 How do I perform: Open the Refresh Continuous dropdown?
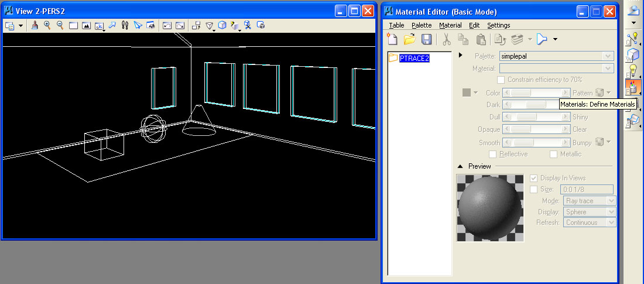(x=590, y=223)
